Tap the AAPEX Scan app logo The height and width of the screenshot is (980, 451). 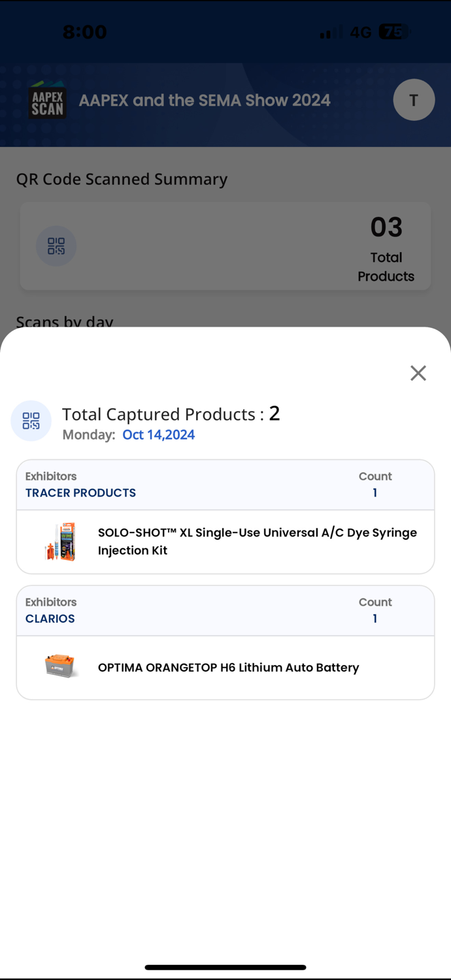point(47,101)
